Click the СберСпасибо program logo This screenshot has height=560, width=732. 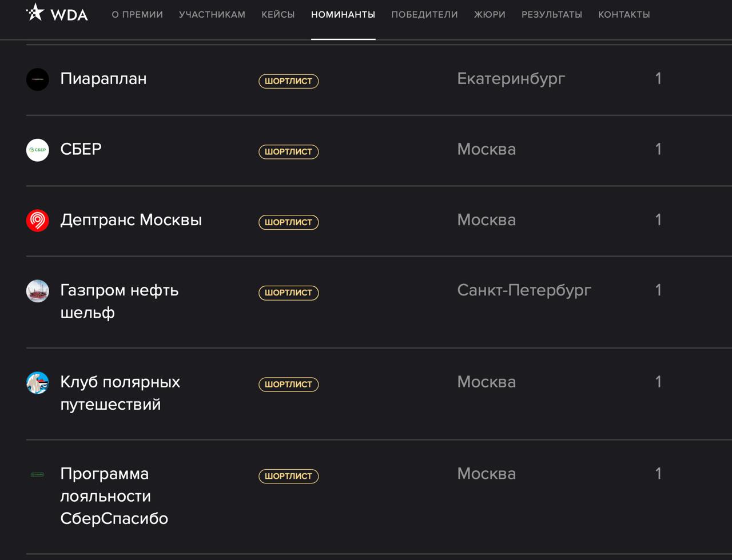point(38,474)
